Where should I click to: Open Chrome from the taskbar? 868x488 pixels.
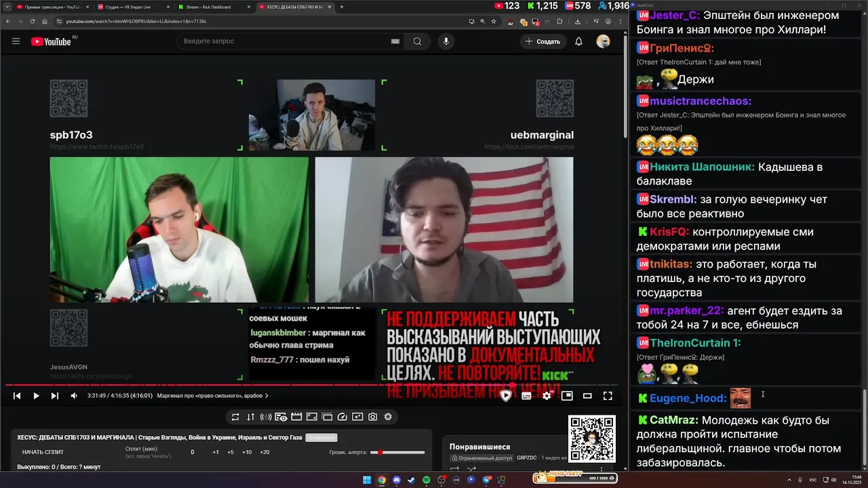382,480
